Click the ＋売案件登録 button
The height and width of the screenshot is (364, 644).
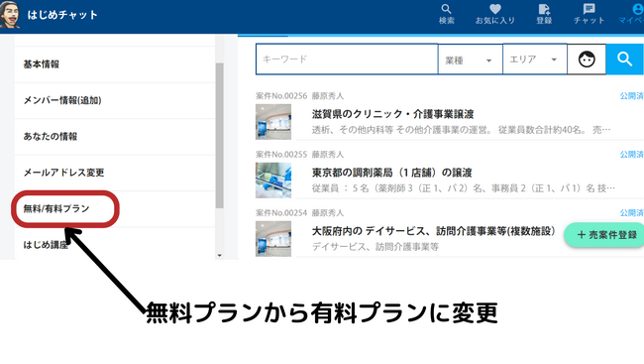point(605,235)
